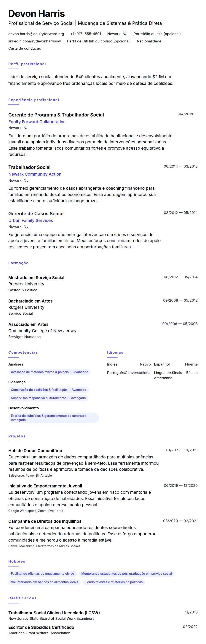Image resolution: width=206 pixels, height=644 pixels.
Task: Click the Projetos section heading
Action: tap(17, 436)
